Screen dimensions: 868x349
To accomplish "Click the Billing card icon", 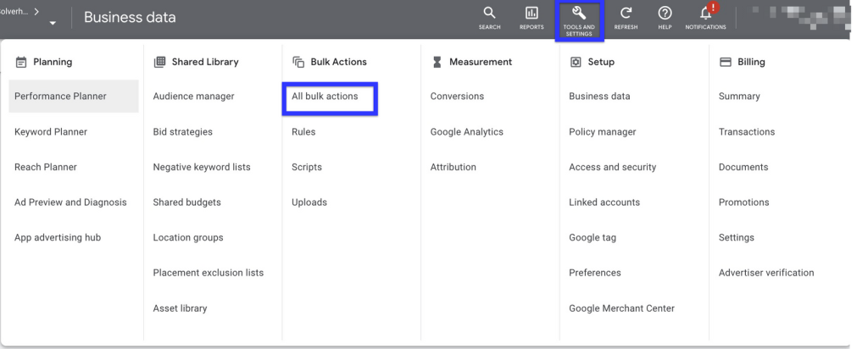I will click(x=726, y=62).
